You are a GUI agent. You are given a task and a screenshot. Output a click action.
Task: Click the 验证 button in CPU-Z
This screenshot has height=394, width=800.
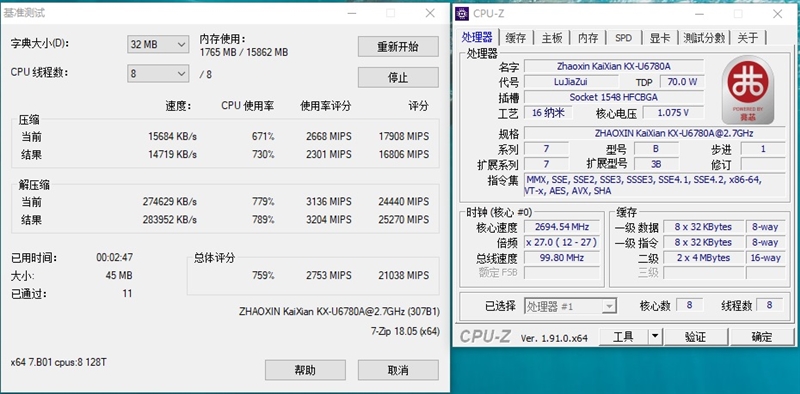[695, 337]
